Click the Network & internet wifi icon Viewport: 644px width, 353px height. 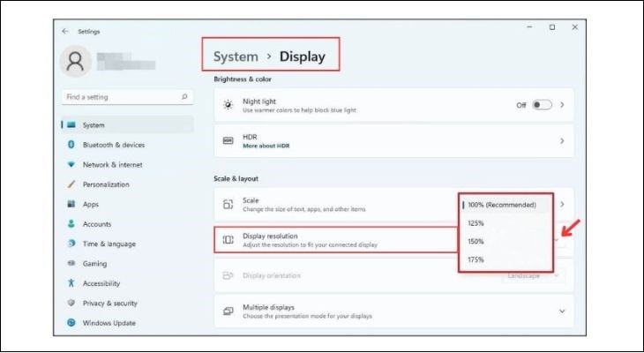(x=71, y=165)
